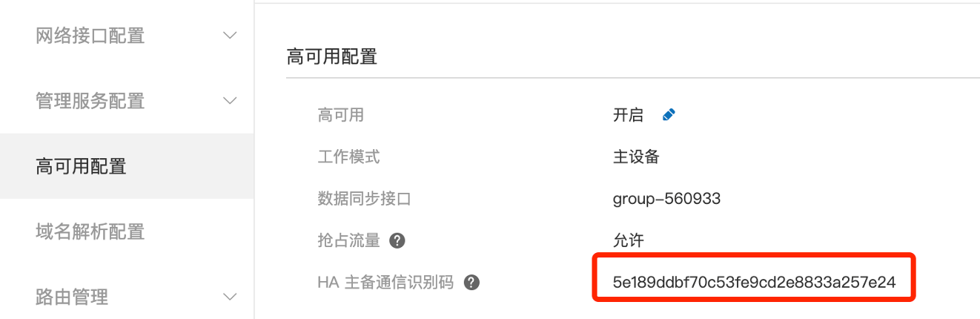Click the 主设备 work mode value
Image resolution: width=980 pixels, height=319 pixels.
(x=636, y=157)
